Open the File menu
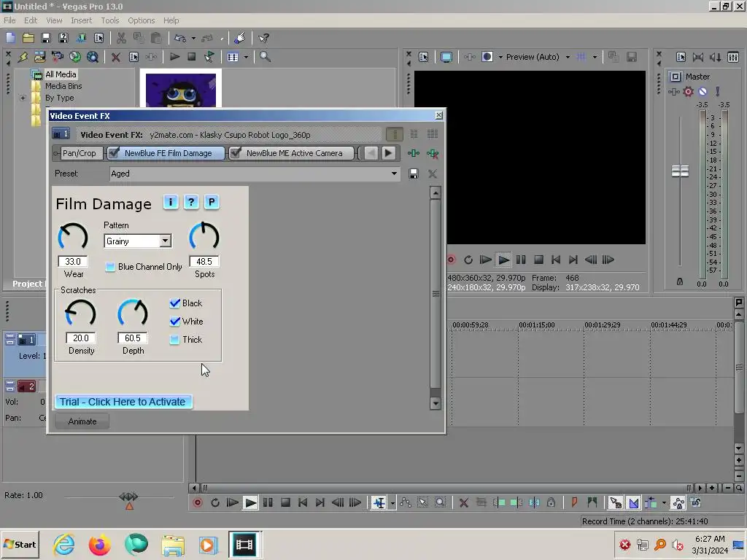 9,20
